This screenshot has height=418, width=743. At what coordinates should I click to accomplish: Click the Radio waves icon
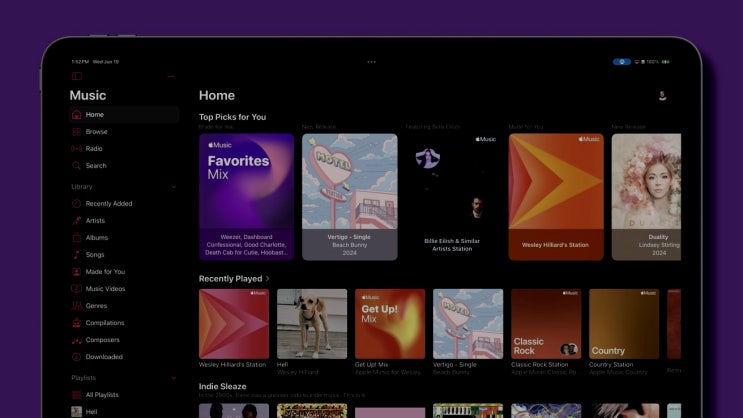tap(76, 149)
